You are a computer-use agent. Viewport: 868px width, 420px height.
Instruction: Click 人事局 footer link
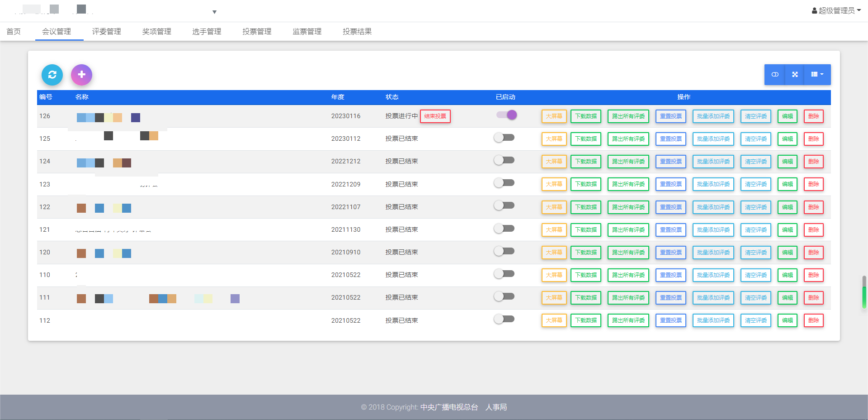click(496, 407)
